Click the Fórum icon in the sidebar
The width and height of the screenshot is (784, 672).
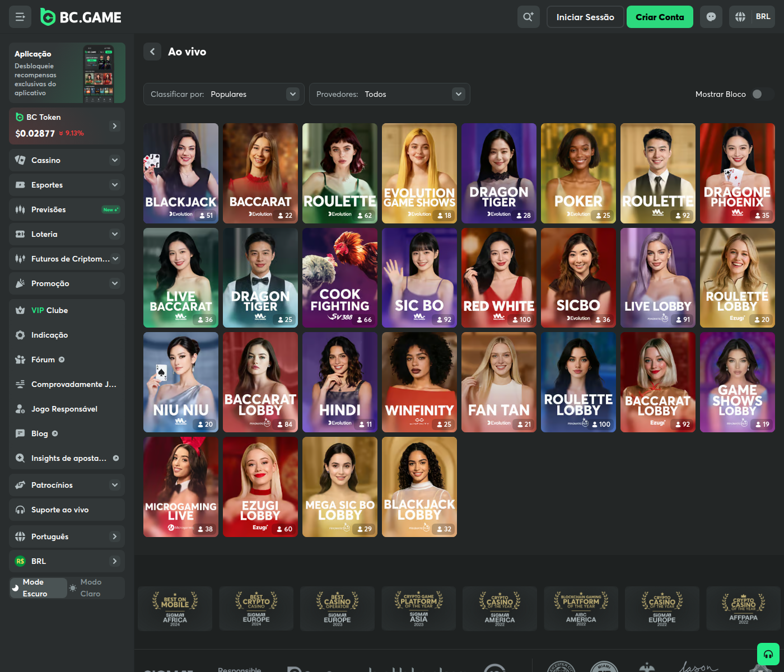pos(20,360)
